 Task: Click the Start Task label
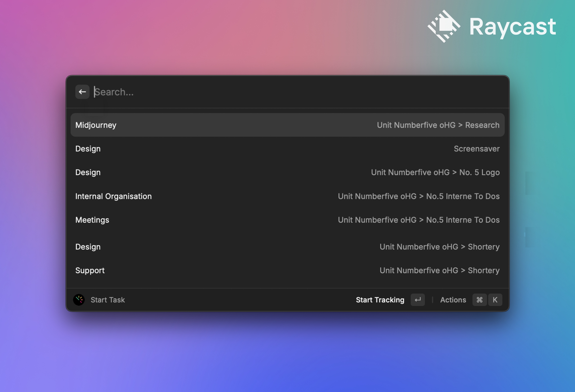pos(108,300)
